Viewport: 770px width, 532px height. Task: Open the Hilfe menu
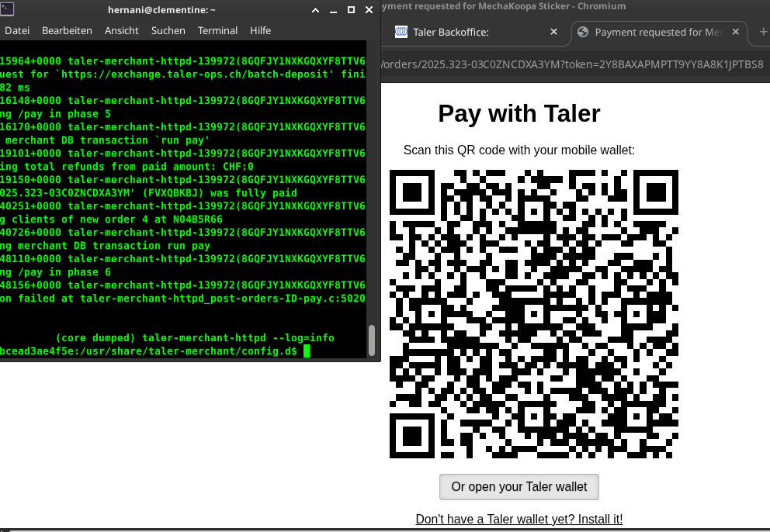pos(260,30)
